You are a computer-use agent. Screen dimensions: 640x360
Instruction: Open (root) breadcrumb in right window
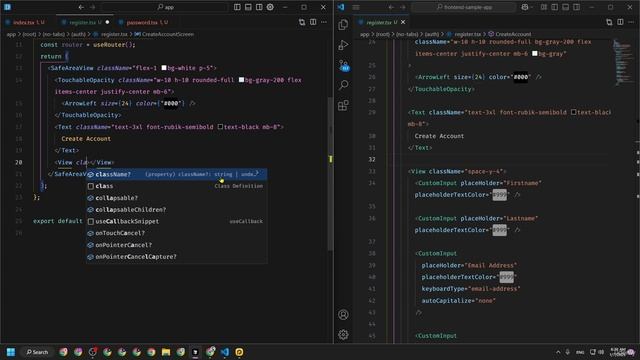coord(382,34)
